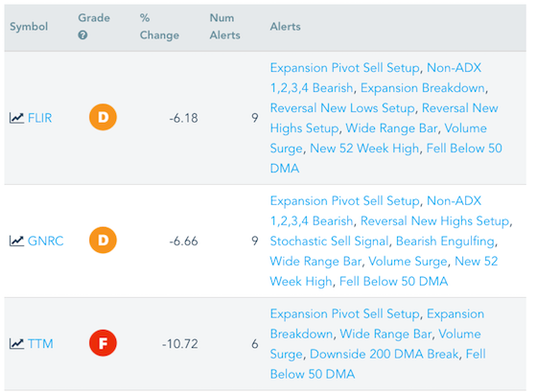The width and height of the screenshot is (537, 392).
Task: Open the chart icon beside GNRC
Action: (x=16, y=241)
